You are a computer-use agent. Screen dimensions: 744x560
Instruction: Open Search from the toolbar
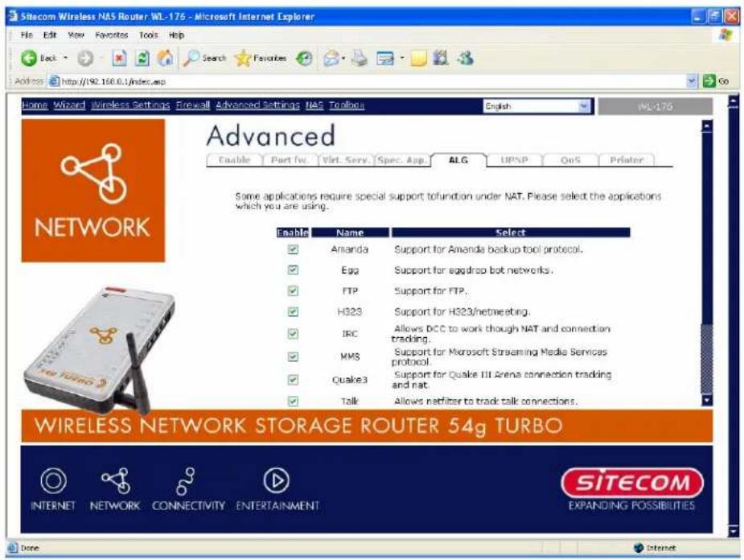(x=205, y=58)
